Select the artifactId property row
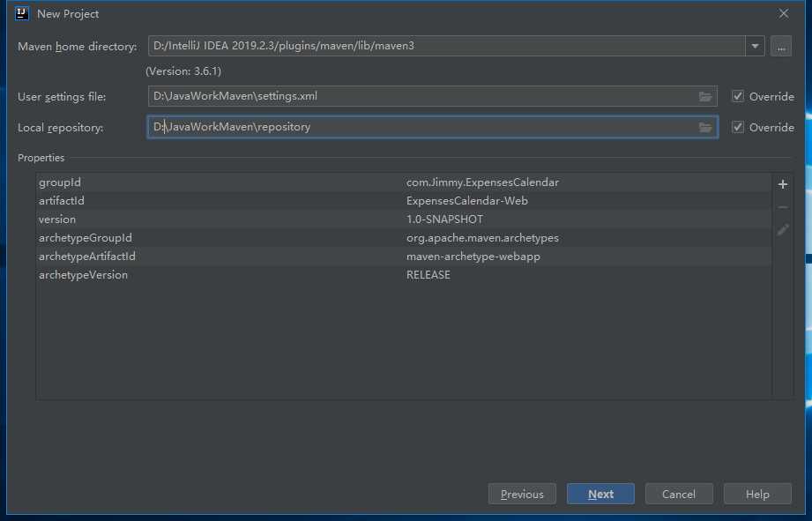The width and height of the screenshot is (812, 521). tap(404, 201)
